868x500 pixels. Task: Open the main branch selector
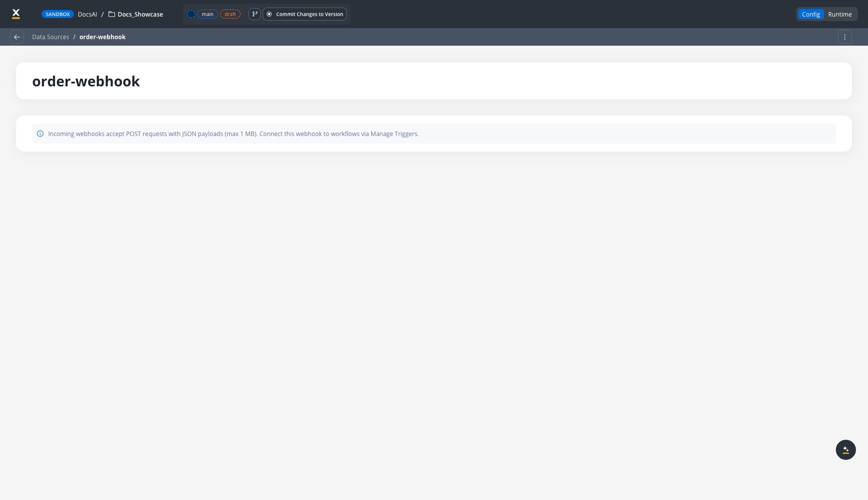[207, 14]
